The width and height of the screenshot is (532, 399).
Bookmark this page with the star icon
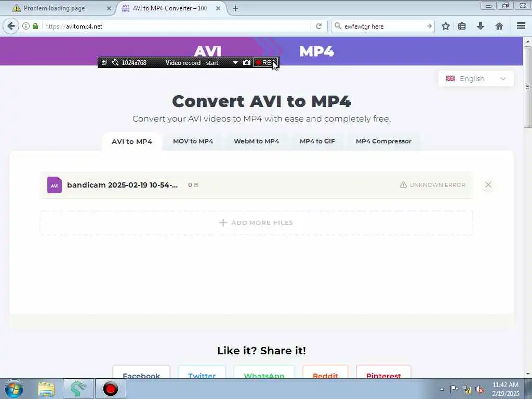[x=446, y=26]
